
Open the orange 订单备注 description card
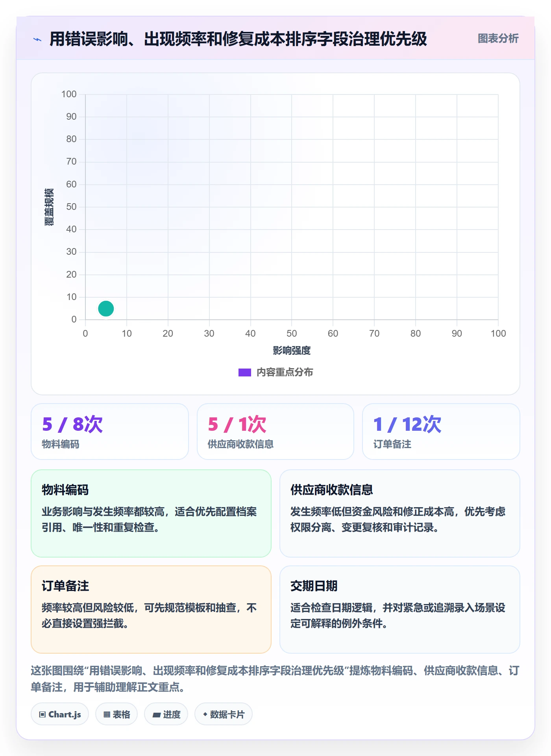[x=151, y=610]
